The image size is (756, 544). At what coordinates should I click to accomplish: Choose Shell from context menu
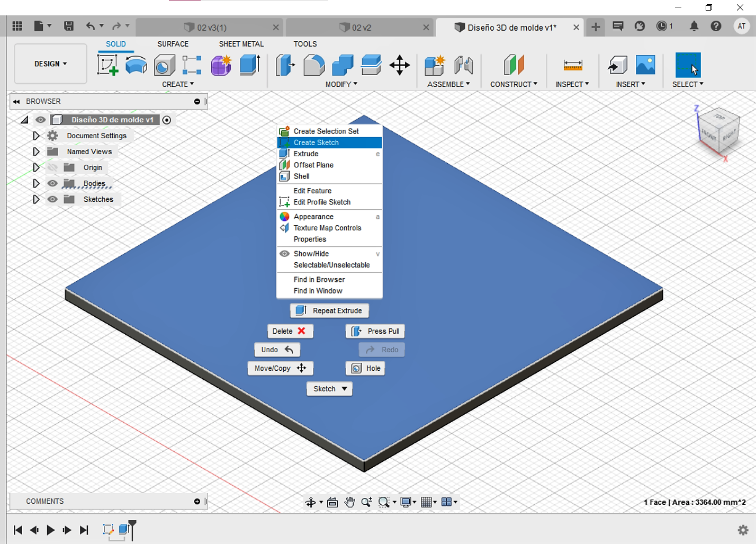(329, 176)
